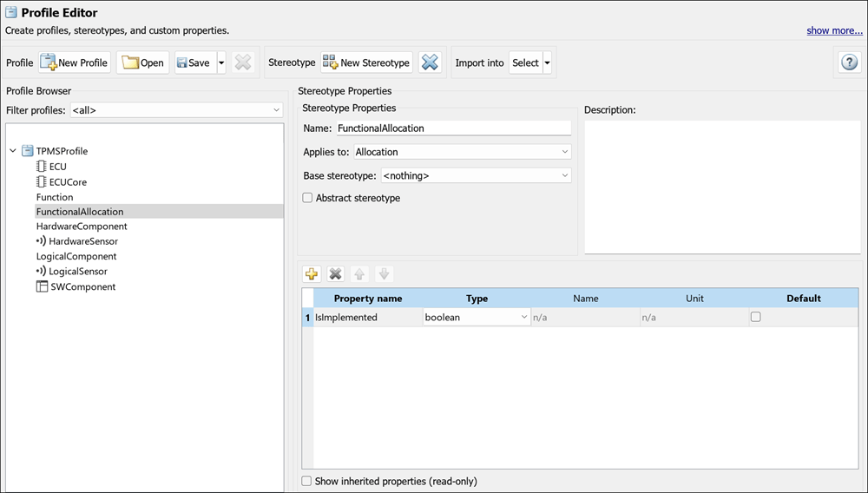Toggle Show inherited properties checkbox
The width and height of the screenshot is (868, 493).
[306, 481]
